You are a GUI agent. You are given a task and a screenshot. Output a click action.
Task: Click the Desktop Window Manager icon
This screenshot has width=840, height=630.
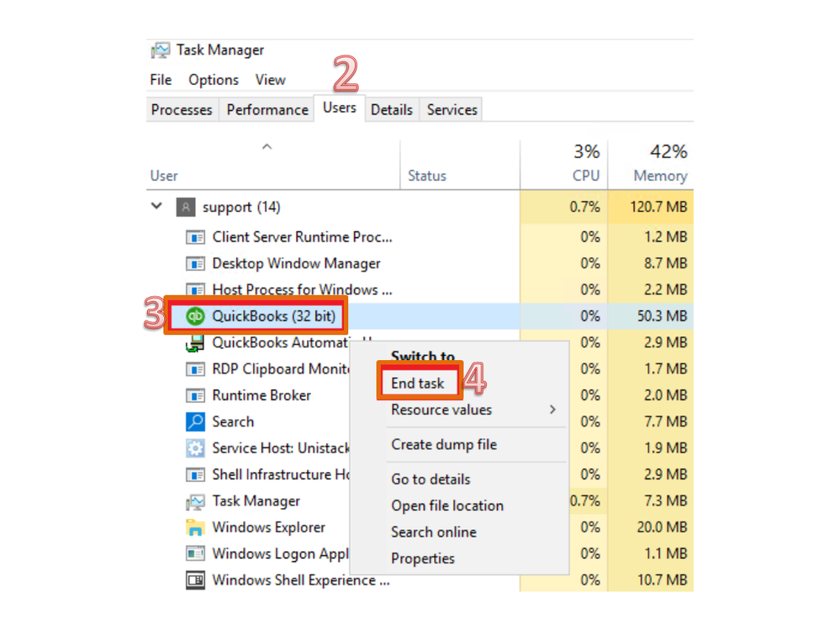point(195,264)
